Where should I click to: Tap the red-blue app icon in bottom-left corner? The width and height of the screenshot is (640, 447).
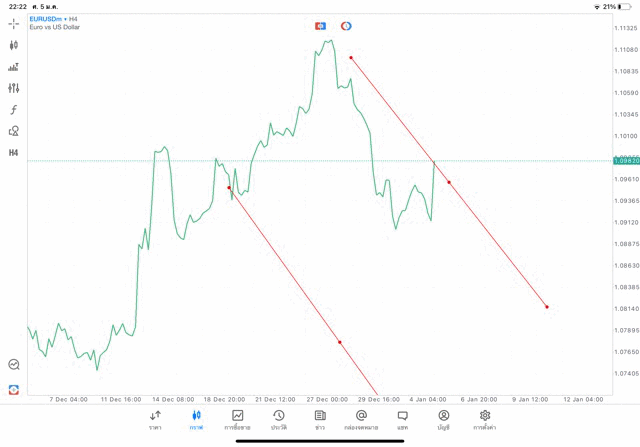click(14, 389)
